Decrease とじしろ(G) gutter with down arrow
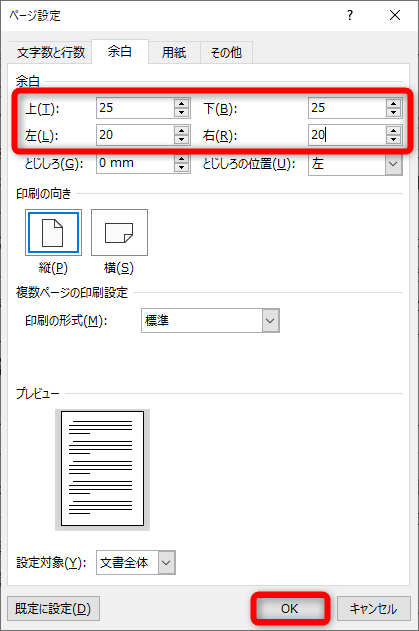This screenshot has width=419, height=631. [182, 168]
